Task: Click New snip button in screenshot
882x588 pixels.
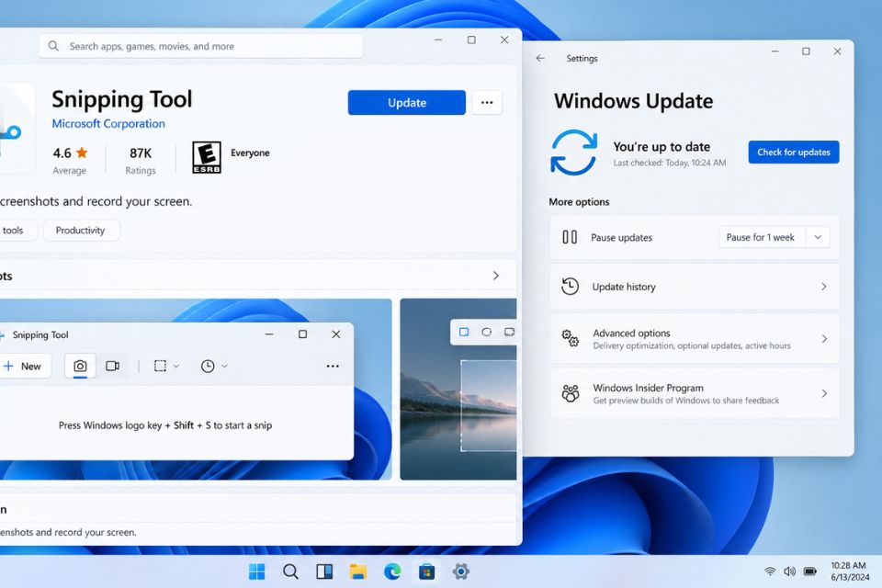Action: click(24, 367)
